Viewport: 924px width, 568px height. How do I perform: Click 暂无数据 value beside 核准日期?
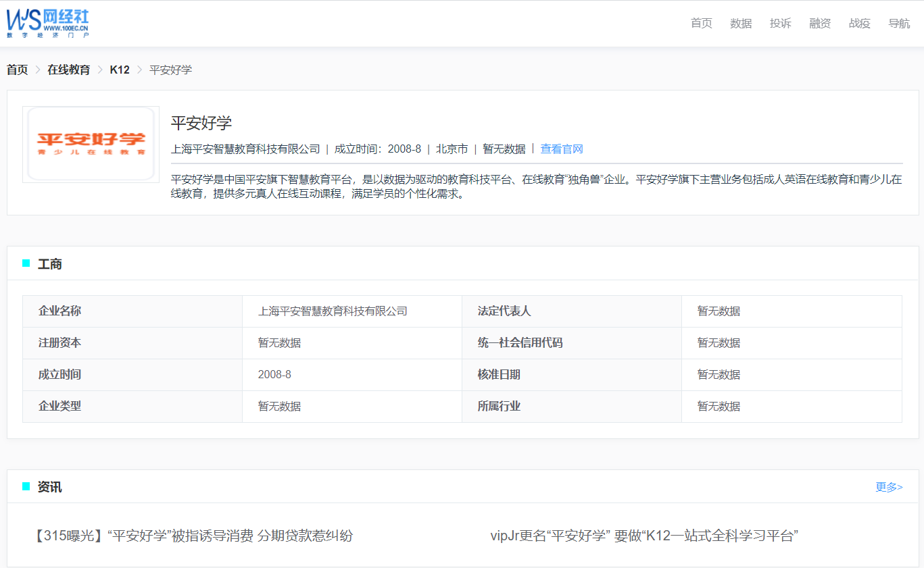point(719,375)
